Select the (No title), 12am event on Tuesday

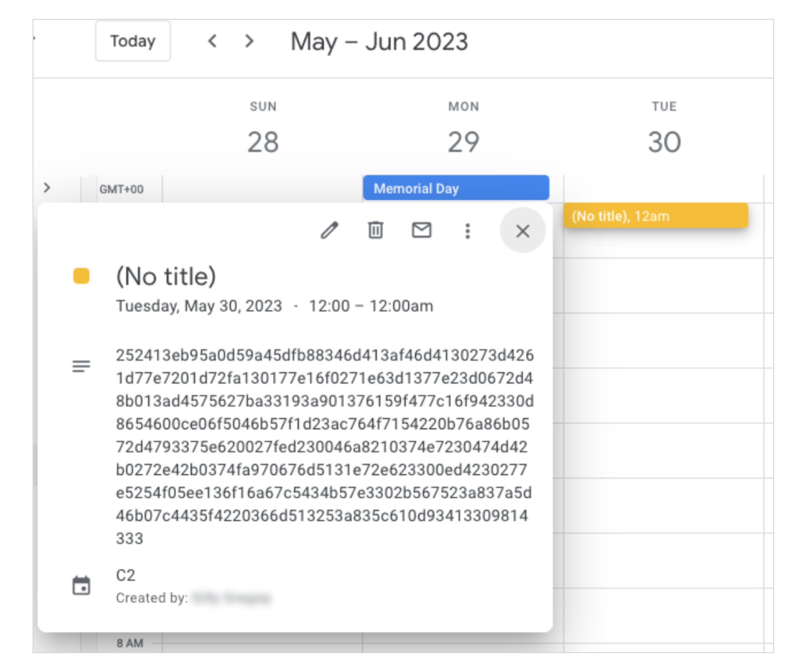[x=656, y=216]
